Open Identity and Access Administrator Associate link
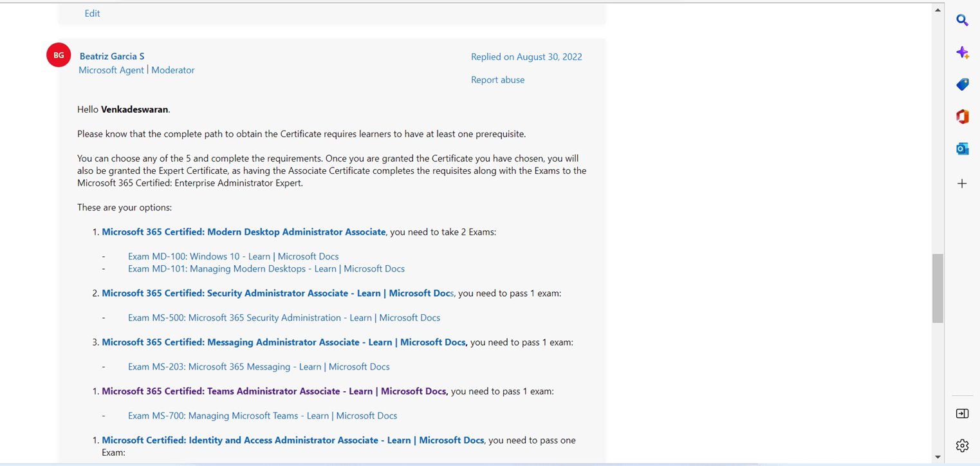The image size is (980, 466). point(293,440)
